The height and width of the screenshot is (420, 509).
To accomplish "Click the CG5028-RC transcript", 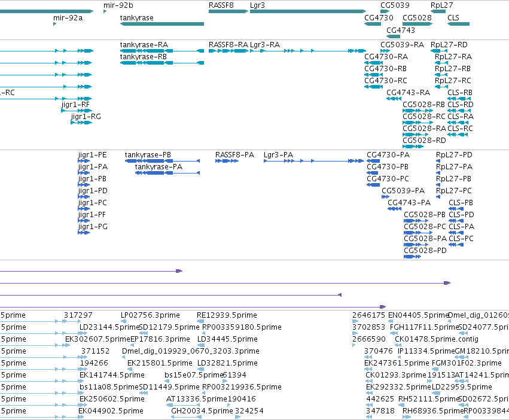I will [417, 123].
